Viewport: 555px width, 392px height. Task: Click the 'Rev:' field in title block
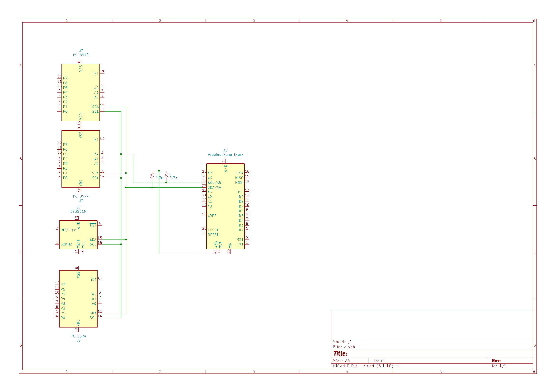click(x=496, y=361)
